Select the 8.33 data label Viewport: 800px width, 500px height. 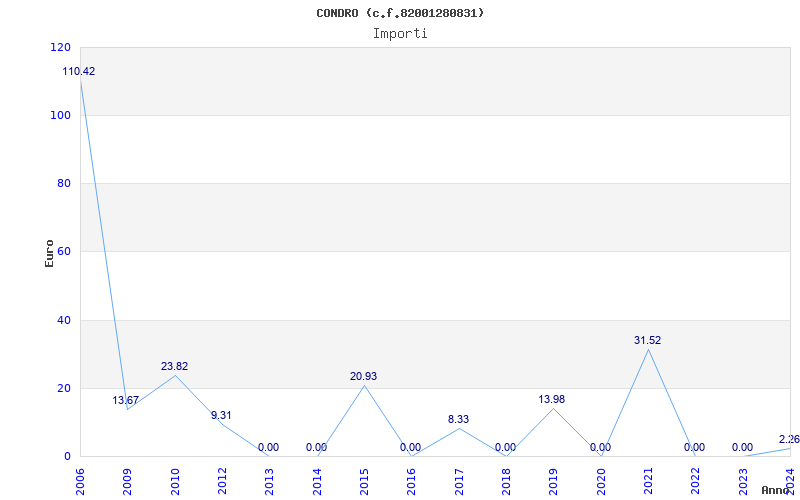(459, 419)
